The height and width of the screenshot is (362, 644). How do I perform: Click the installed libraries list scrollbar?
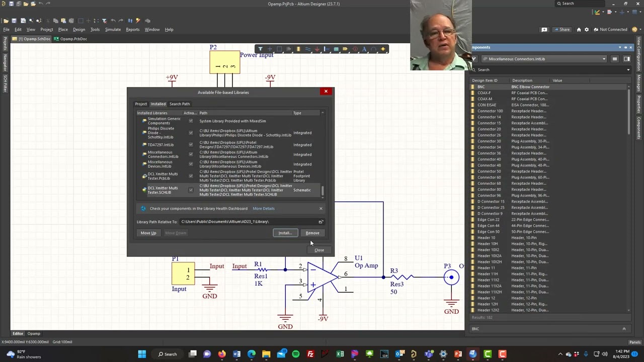(323, 191)
